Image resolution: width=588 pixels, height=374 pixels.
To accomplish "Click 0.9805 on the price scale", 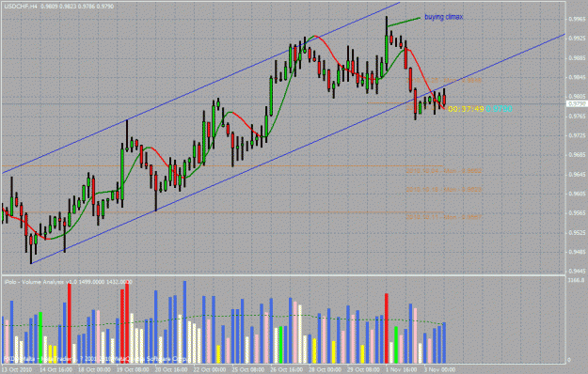I will click(577, 97).
